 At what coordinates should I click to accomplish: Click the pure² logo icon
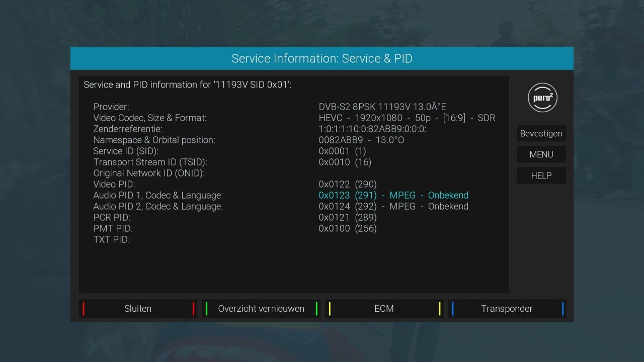pos(542,98)
